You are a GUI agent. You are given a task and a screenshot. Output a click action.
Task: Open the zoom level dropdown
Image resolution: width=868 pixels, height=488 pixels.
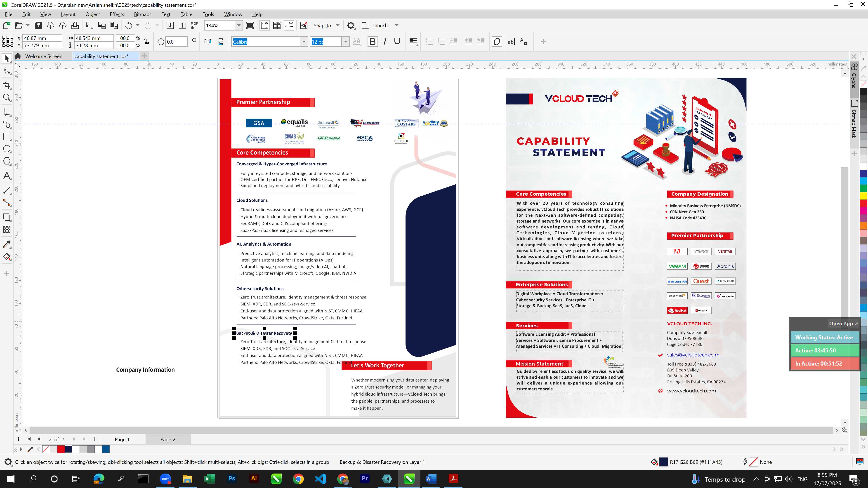[x=238, y=25]
